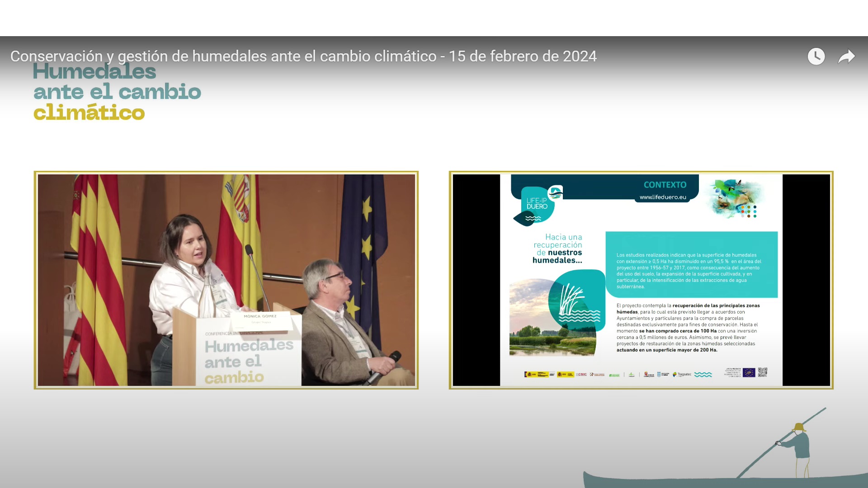868x488 pixels.
Task: Click the Watch Later clock icon
Action: coord(816,56)
